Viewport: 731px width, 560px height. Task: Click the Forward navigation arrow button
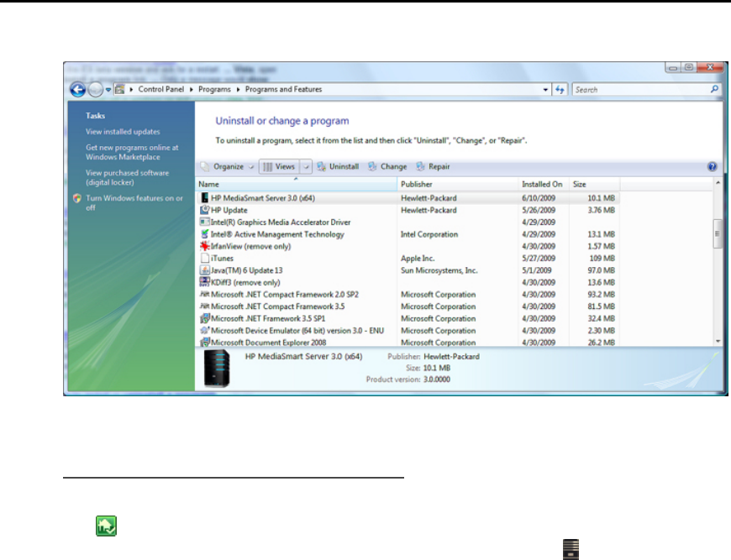coord(95,90)
